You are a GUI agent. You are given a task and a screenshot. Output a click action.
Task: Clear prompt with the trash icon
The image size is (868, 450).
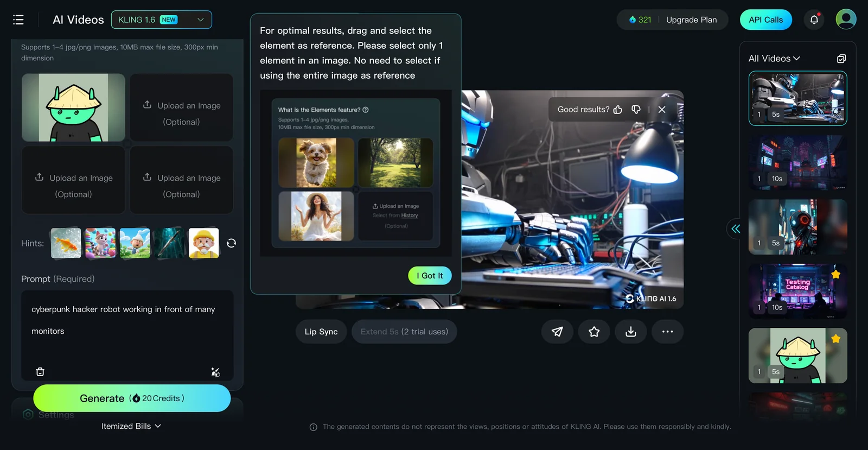click(40, 372)
